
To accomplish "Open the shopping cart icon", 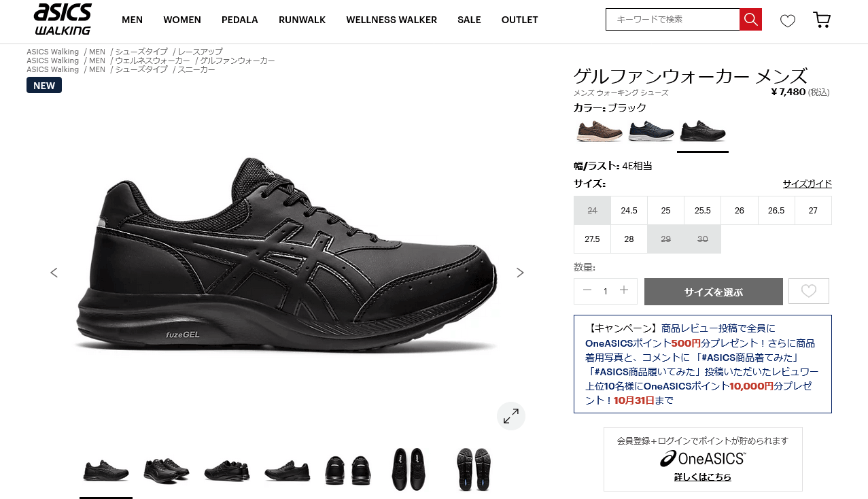I will pos(822,20).
